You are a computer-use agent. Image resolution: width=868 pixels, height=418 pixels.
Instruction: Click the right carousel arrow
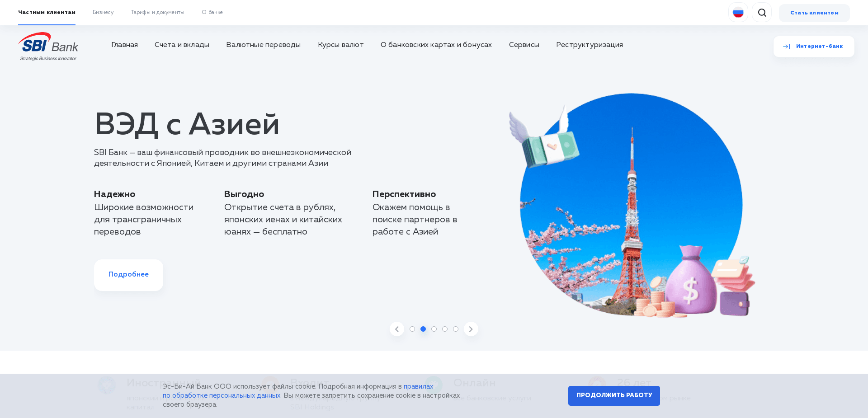point(471,329)
